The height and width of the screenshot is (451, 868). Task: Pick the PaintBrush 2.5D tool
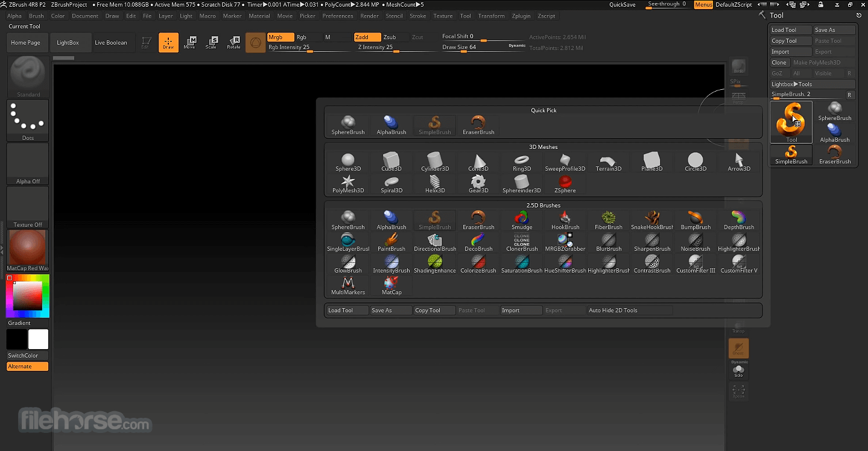(391, 242)
